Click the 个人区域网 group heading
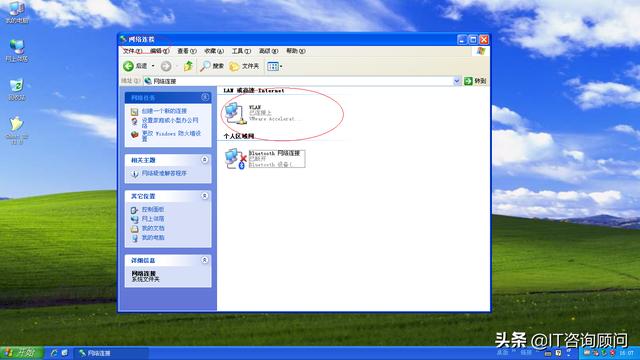Image resolution: width=640 pixels, height=360 pixels. tap(239, 136)
